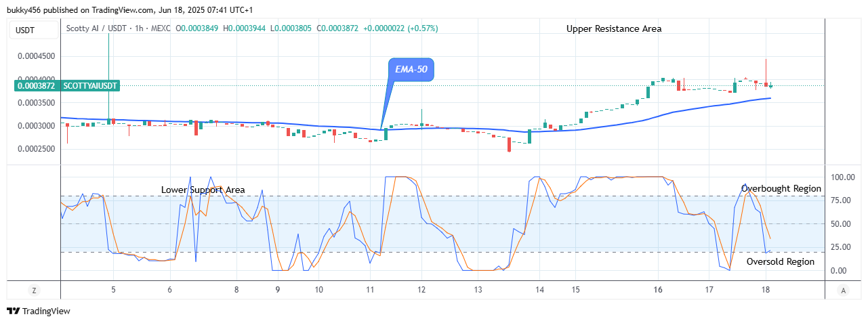Click the C0.0003872 close value
Viewport: 868px width, 323px height.
[337, 28]
